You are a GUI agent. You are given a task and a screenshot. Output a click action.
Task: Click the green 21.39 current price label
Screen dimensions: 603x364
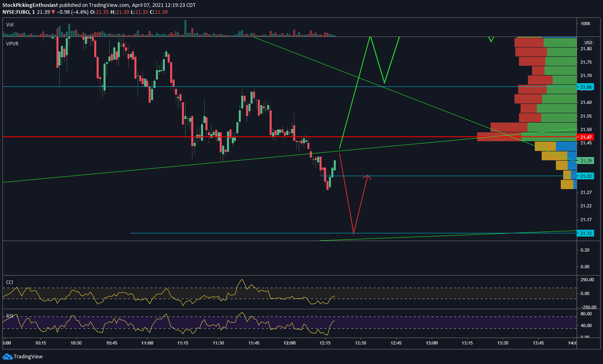[585, 161]
